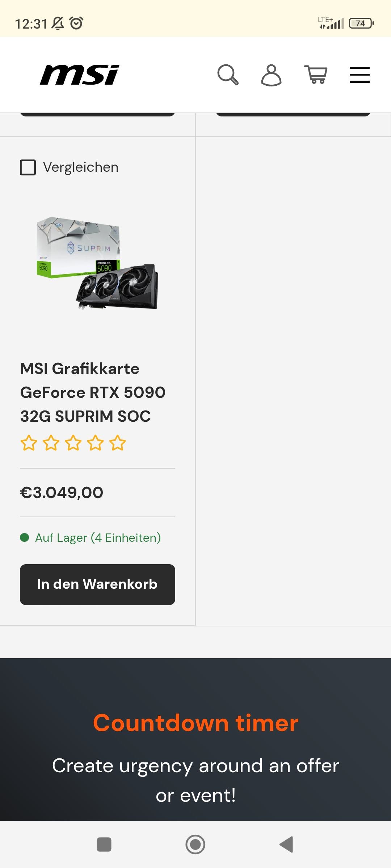Tap the alarm clock status icon

tap(76, 24)
